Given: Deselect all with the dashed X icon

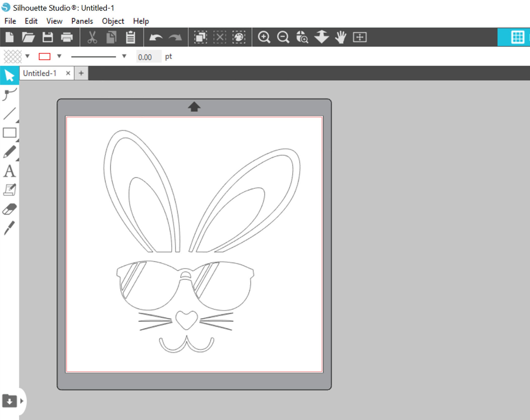Looking at the screenshot, I should click(220, 37).
